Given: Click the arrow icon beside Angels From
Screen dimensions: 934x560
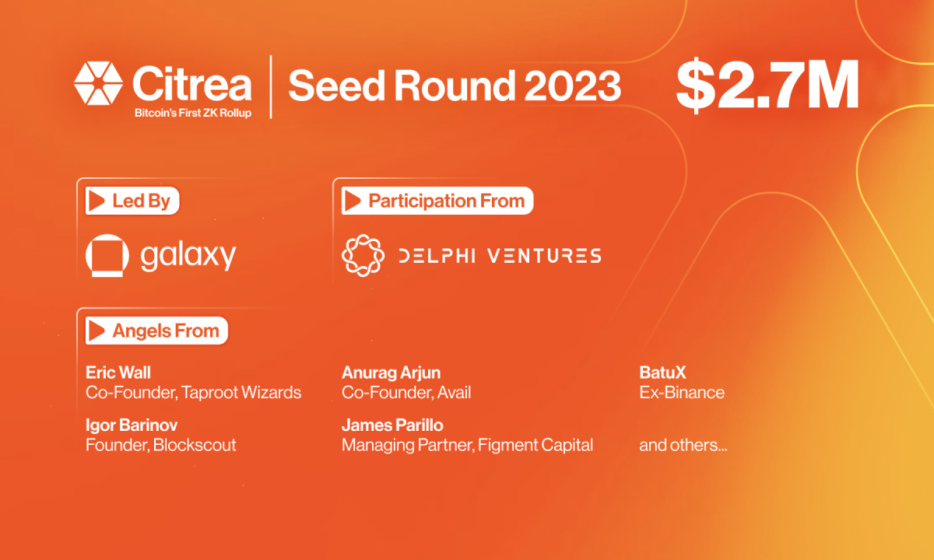Looking at the screenshot, I should click(97, 331).
